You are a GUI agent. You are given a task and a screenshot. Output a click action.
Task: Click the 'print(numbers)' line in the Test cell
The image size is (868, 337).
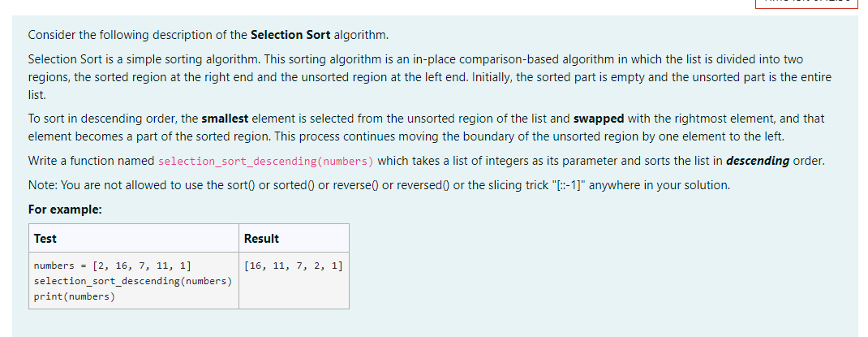pyautogui.click(x=74, y=296)
